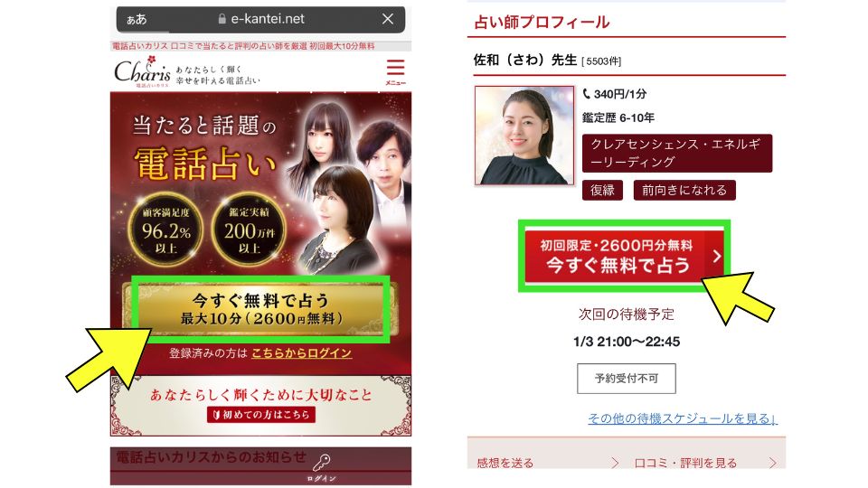
Task: Click the phone icon next to 340円/1分
Action: tap(586, 94)
